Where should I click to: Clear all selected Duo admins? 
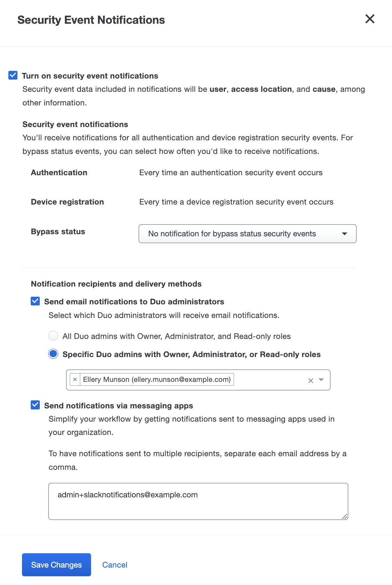point(310,380)
